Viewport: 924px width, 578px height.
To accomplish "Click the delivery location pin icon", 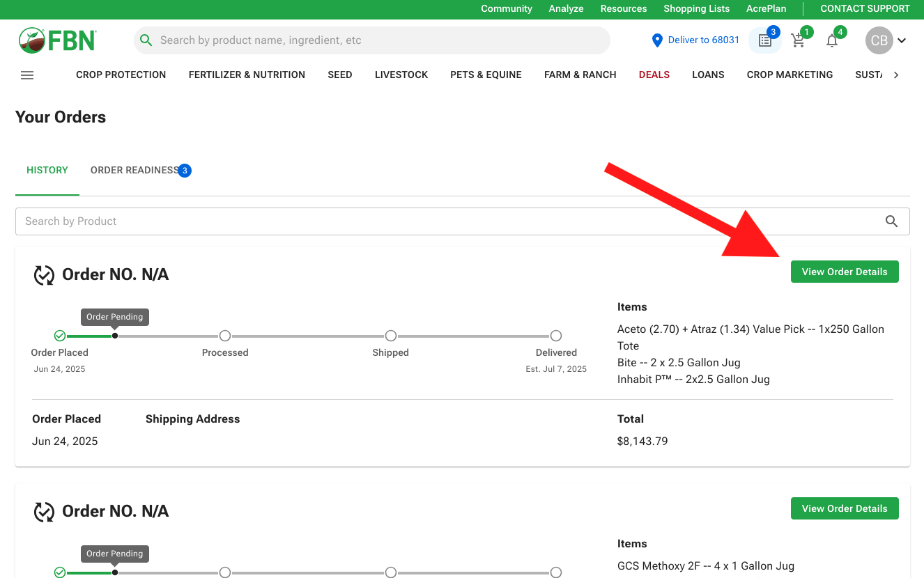I will [x=656, y=40].
